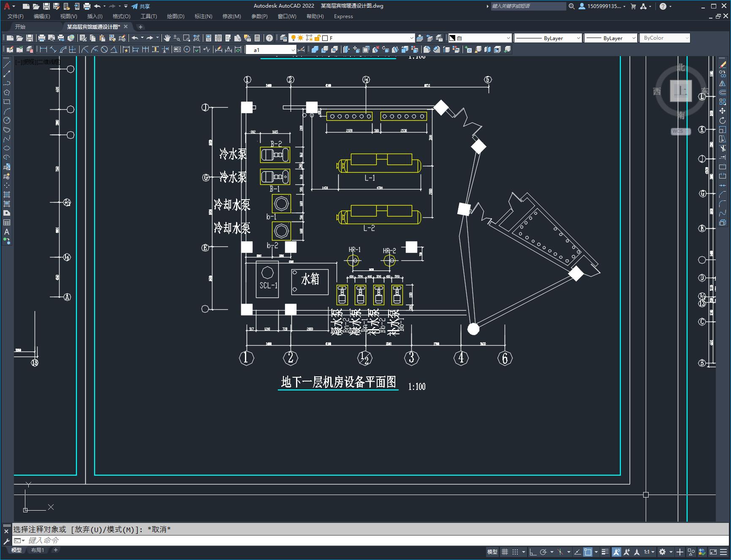The width and height of the screenshot is (731, 560).
Task: Click the 模型 tab at bottom left
Action: [x=16, y=550]
